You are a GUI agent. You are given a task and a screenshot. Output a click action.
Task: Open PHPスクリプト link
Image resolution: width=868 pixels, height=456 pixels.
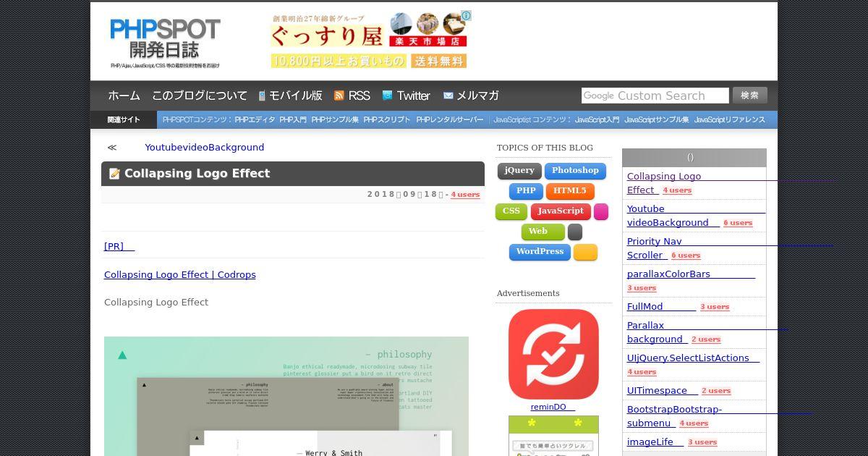click(x=387, y=120)
